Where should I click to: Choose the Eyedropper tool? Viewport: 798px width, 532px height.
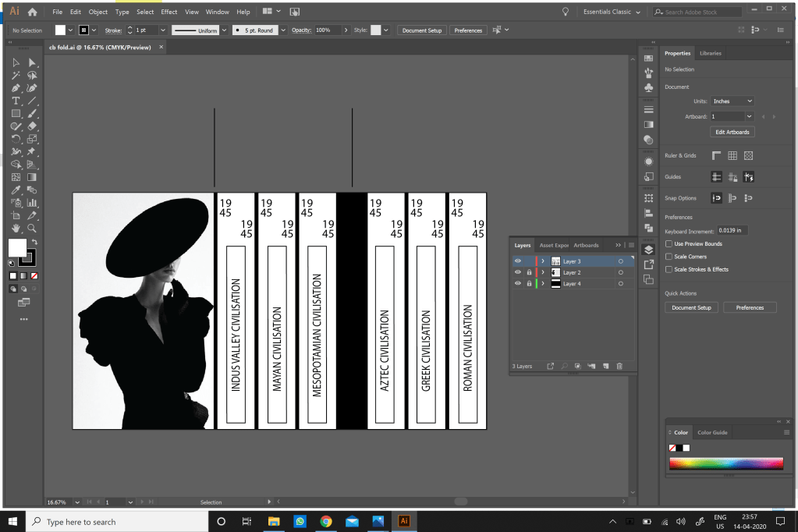pyautogui.click(x=16, y=190)
